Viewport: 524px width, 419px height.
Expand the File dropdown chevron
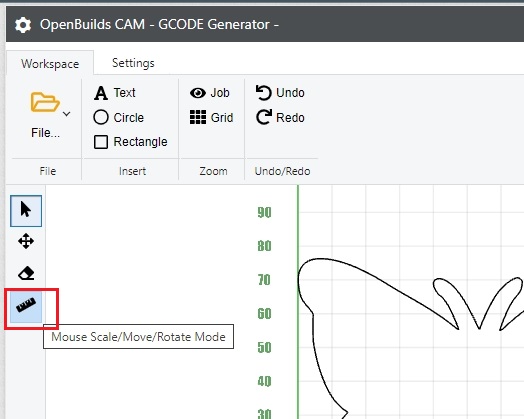[67, 114]
